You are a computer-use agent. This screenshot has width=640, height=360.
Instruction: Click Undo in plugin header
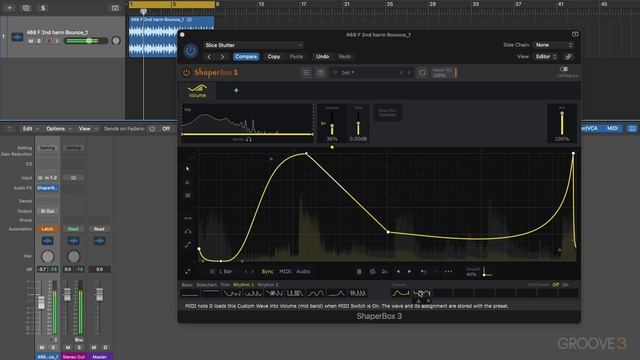pos(322,57)
